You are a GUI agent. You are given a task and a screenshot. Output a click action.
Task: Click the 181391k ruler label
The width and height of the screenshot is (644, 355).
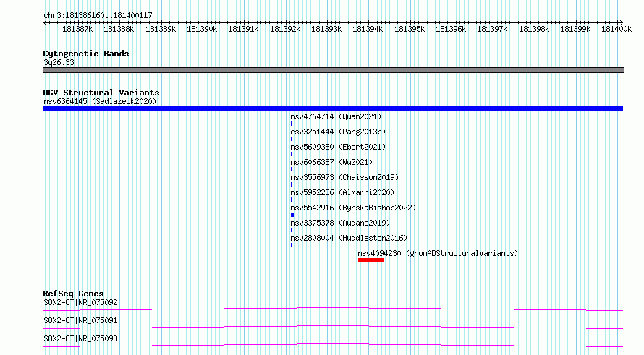coord(243,29)
